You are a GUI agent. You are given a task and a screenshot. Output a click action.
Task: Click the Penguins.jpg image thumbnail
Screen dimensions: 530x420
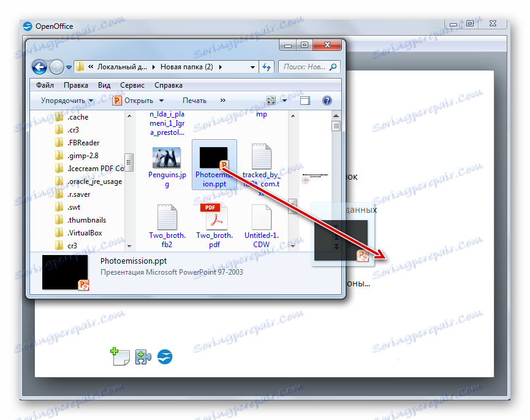pos(167,158)
